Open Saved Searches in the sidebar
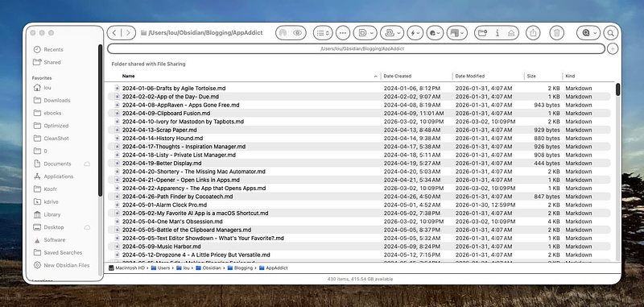 [63, 253]
